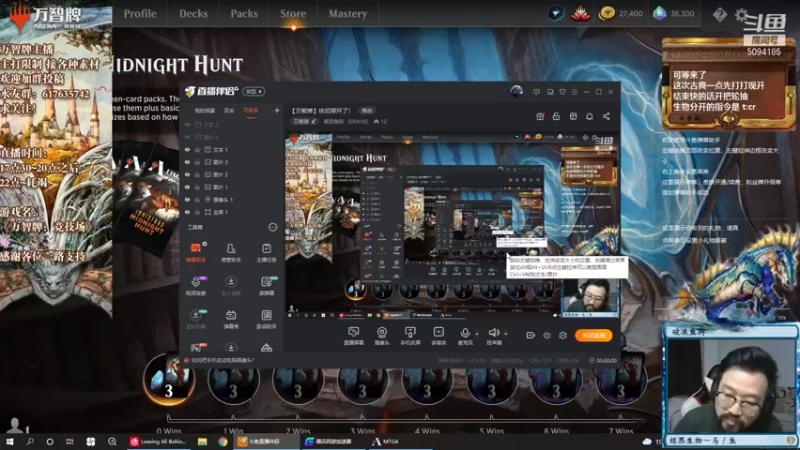
Task: Click the share icon in stream app
Action: 606,116
